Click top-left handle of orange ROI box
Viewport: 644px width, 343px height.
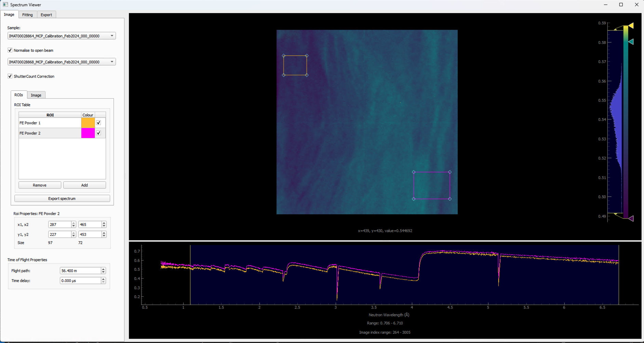[284, 55]
